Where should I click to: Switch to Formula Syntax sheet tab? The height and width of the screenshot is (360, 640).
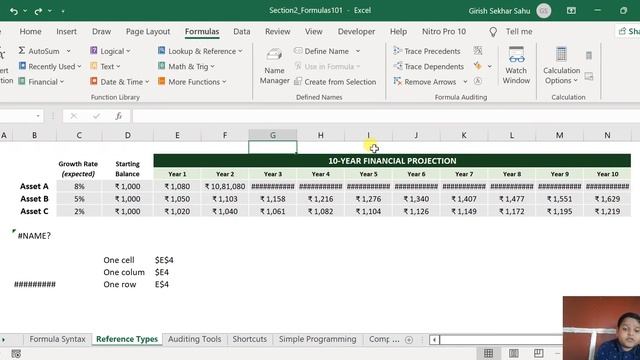(x=58, y=339)
